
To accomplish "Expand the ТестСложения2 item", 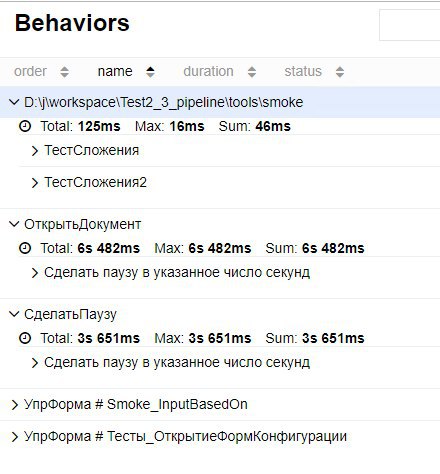I will 35,183.
